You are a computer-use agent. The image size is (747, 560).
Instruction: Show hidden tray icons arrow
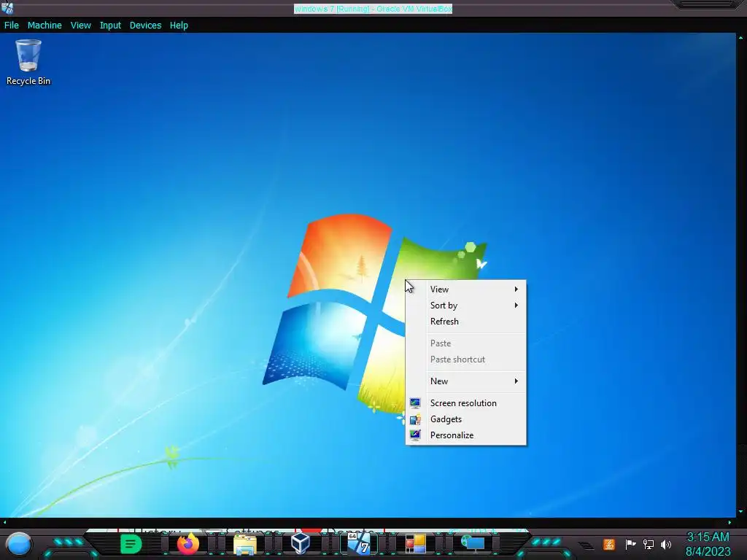point(587,545)
